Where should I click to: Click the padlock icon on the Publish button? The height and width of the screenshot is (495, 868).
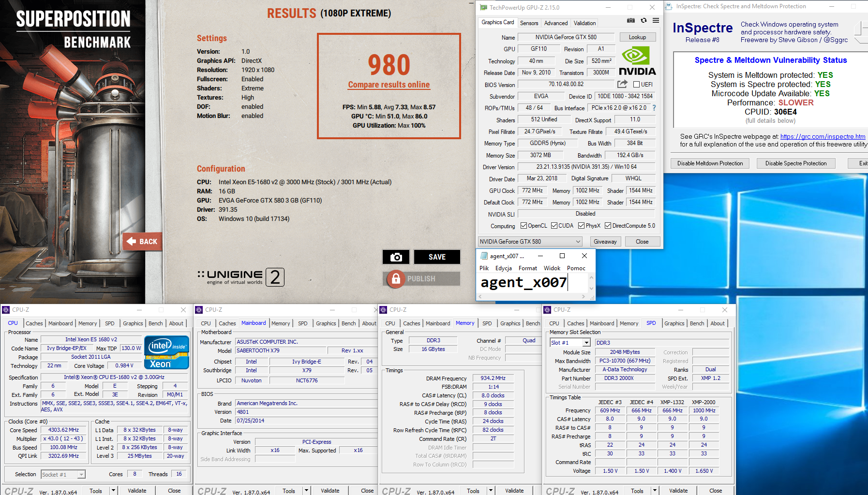click(396, 278)
